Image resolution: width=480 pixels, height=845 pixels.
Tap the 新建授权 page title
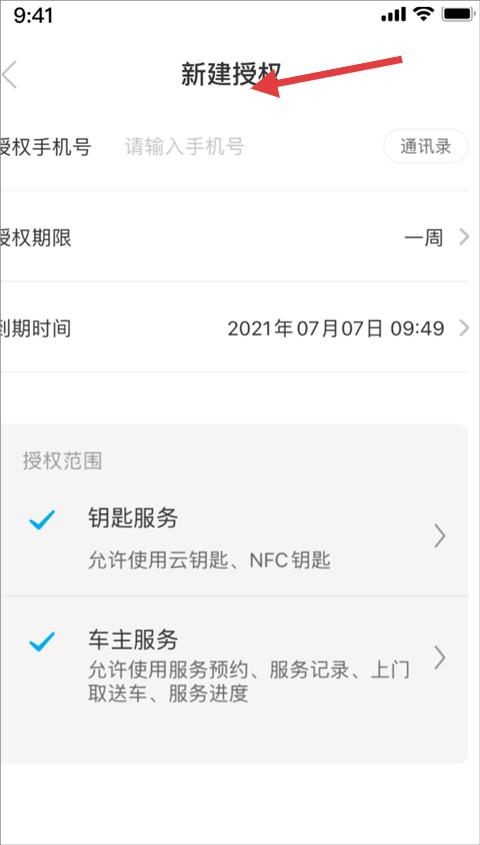pyautogui.click(x=232, y=74)
